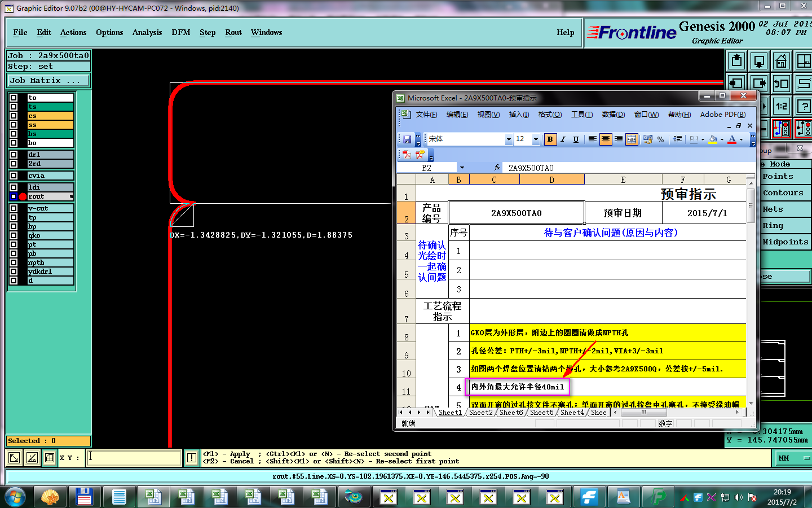Viewport: 812px width, 508px height.
Task: Expand the Excel formatting toolbar options
Action: tap(752, 139)
